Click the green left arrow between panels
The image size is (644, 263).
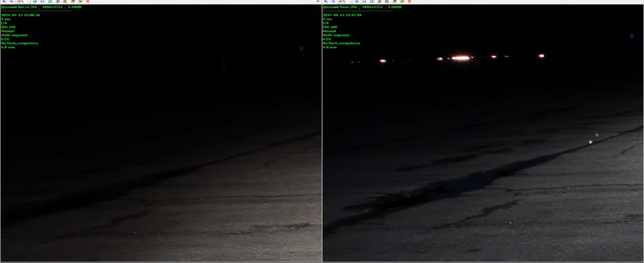click(x=318, y=2)
